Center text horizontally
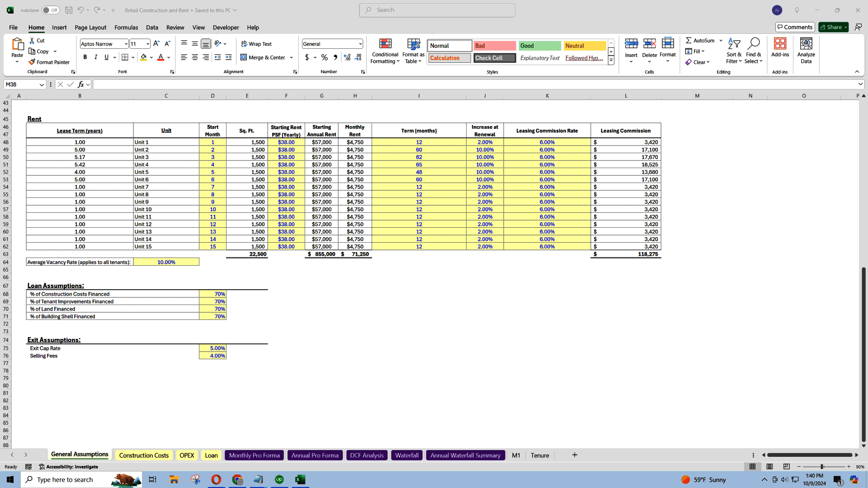The width and height of the screenshot is (868, 488). pyautogui.click(x=195, y=57)
